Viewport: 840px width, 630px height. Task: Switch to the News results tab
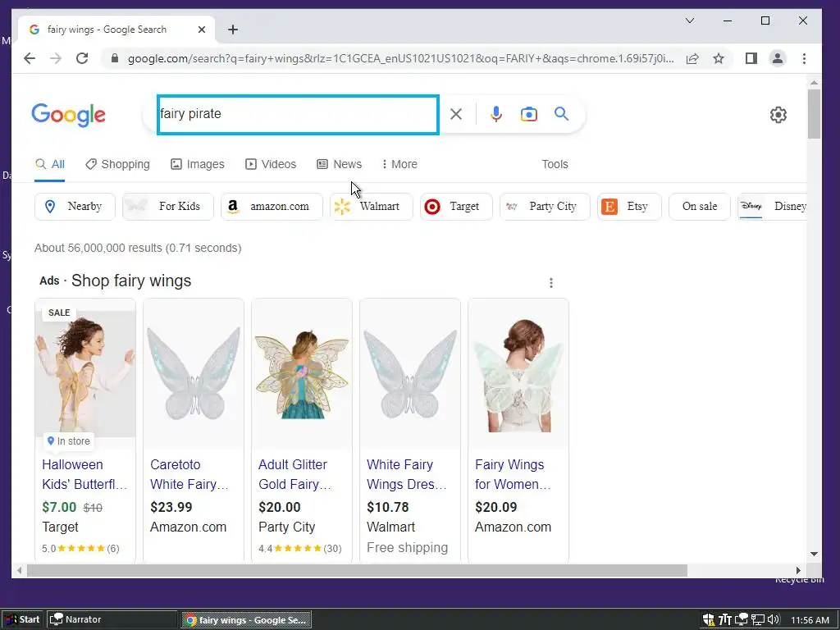point(339,164)
